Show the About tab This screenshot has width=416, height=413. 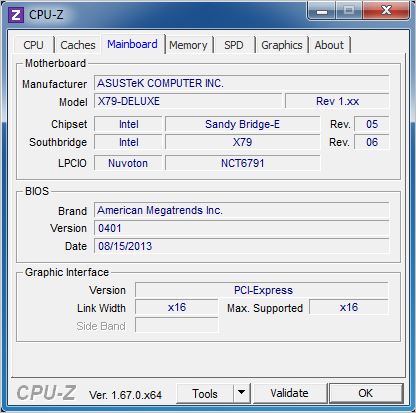[x=329, y=45]
